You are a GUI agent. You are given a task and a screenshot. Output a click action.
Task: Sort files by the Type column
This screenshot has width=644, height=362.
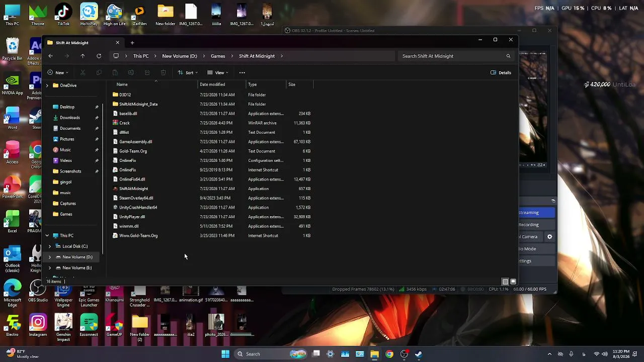point(252,84)
